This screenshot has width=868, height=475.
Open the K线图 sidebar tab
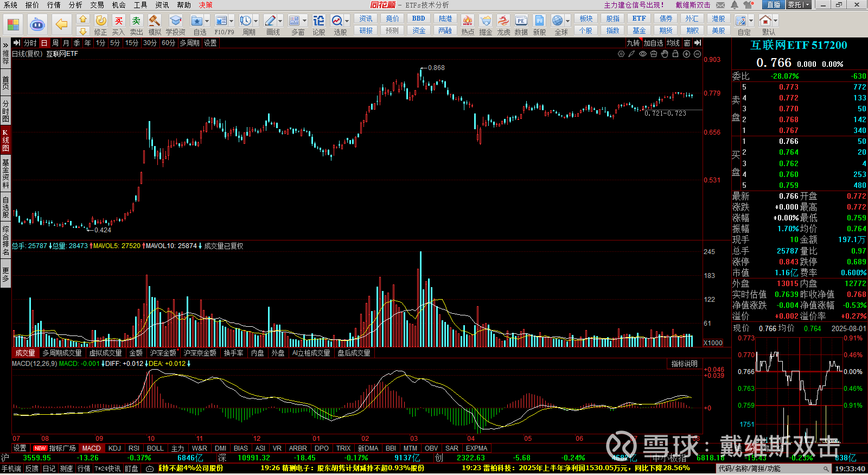coord(5,140)
